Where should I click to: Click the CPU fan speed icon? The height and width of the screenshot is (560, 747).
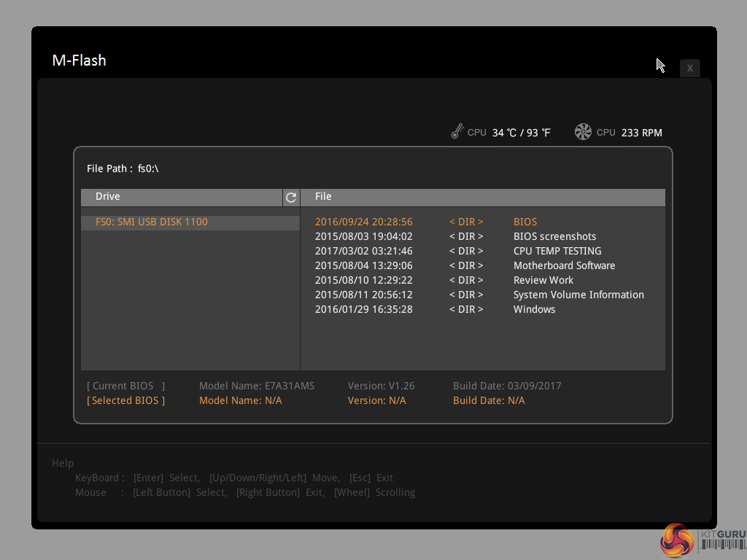[x=583, y=132]
